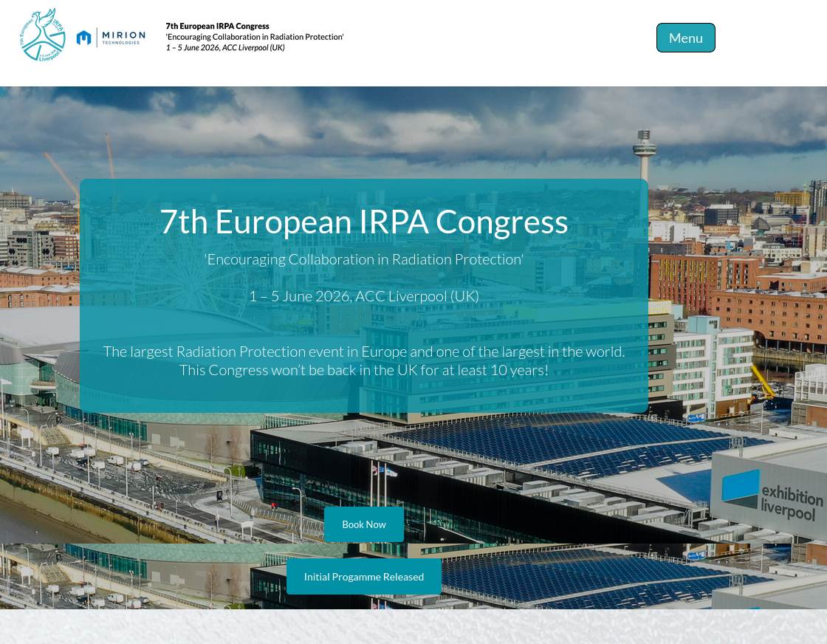This screenshot has height=644, width=827.
Task: Click the 'This Congress won't be back' line
Action: point(363,370)
